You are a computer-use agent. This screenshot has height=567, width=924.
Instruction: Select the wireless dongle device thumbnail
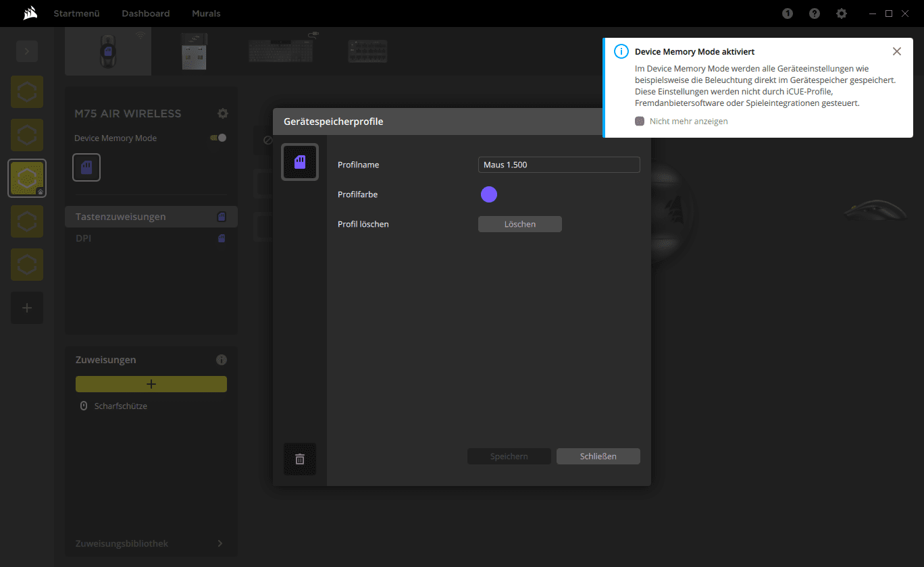click(195, 51)
